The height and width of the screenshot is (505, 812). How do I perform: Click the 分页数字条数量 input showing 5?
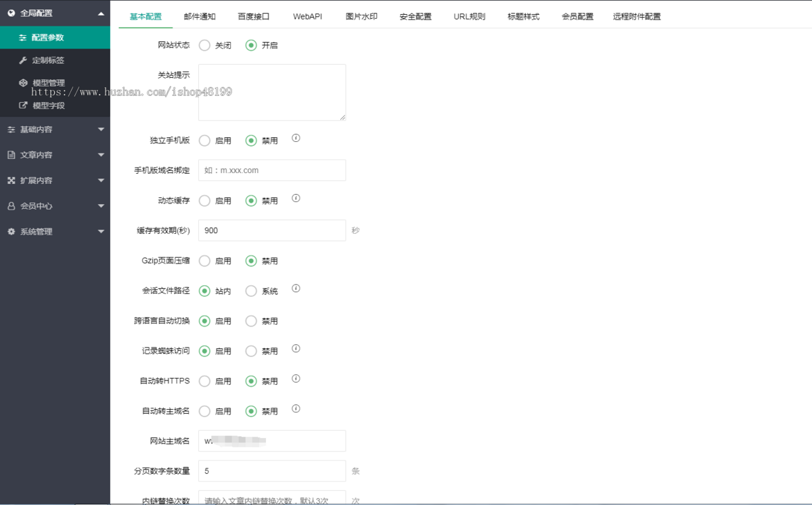click(x=272, y=471)
